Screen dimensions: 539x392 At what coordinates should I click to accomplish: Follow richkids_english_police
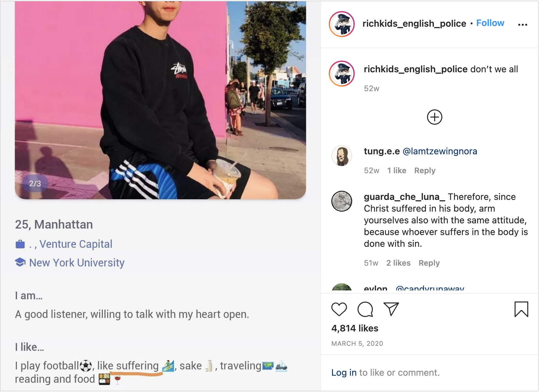(490, 23)
